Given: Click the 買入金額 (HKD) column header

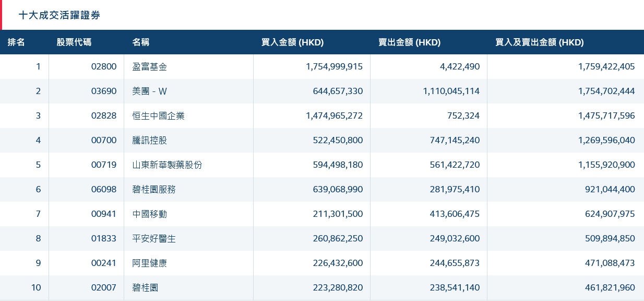Looking at the screenshot, I should pyautogui.click(x=292, y=42).
